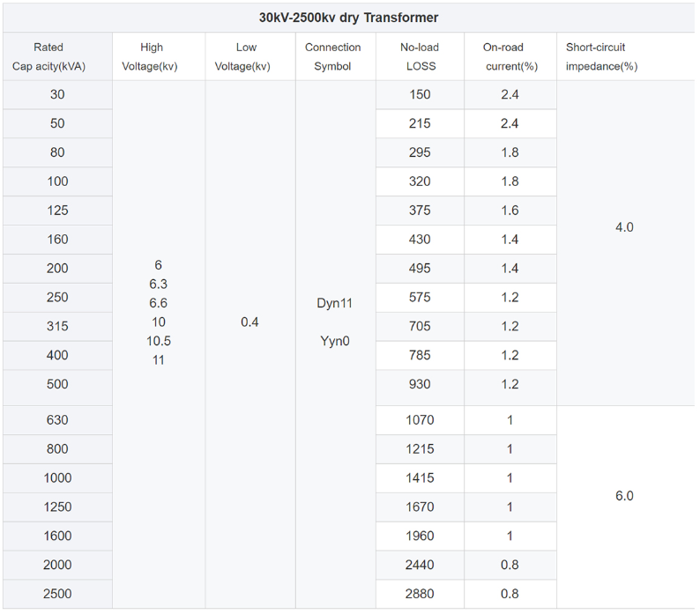
Task: Click the table title '30kV-2500kv dry Transformer'
Action: (x=348, y=18)
